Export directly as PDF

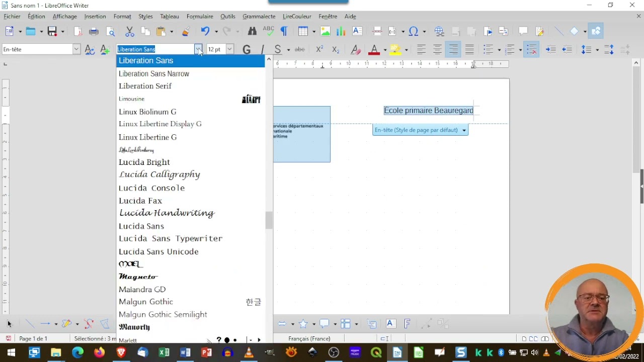point(78,31)
